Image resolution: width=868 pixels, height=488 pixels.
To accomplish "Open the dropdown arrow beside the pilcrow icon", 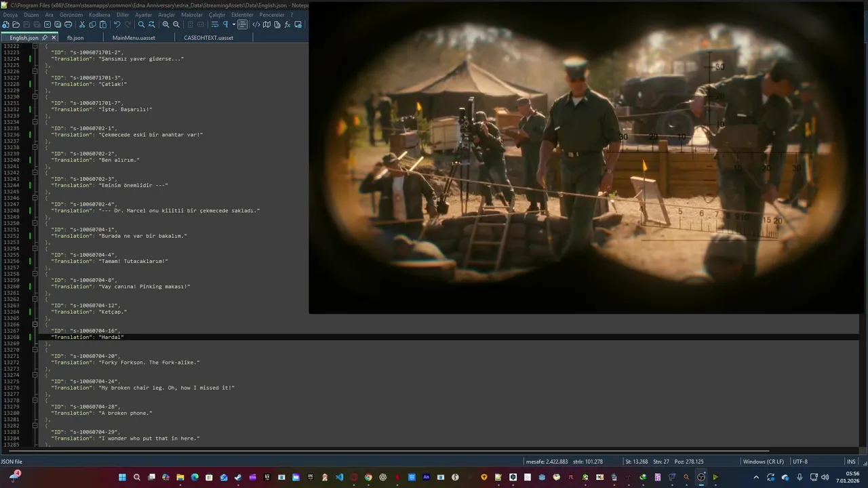I will (233, 24).
